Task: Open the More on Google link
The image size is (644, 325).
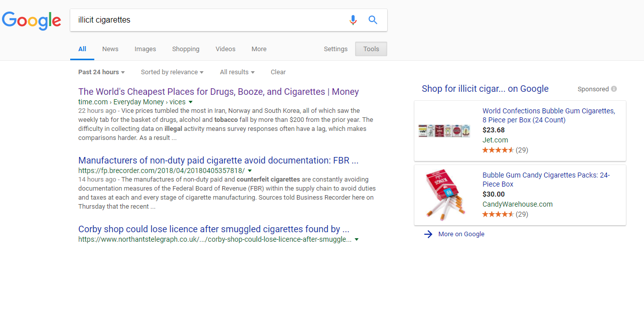Action: click(461, 234)
